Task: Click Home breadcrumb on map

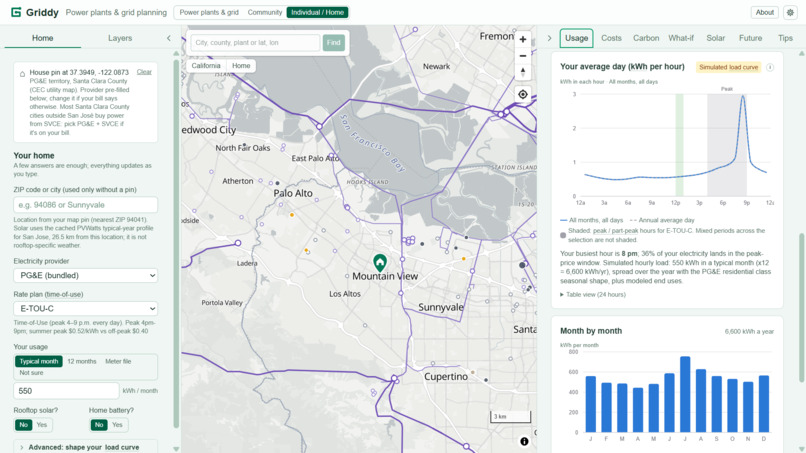Action: [241, 66]
